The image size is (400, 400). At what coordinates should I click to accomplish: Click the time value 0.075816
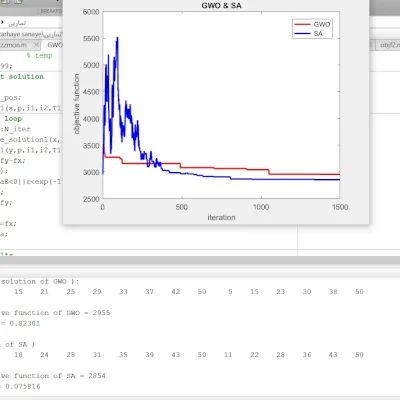coord(23,386)
